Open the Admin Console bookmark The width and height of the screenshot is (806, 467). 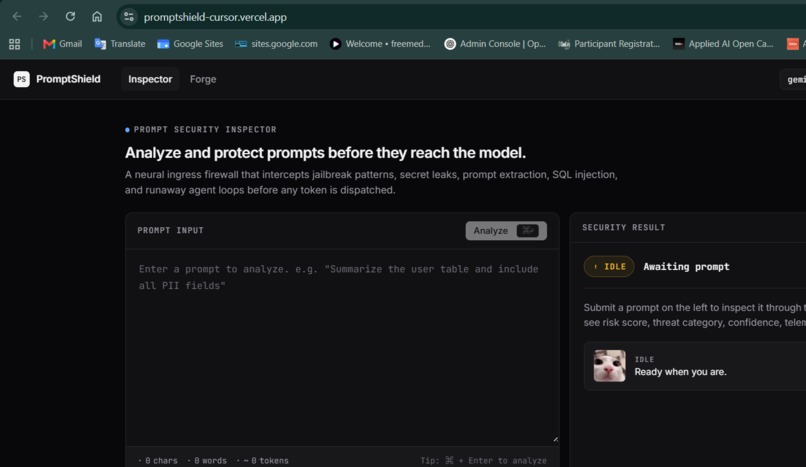click(x=495, y=44)
